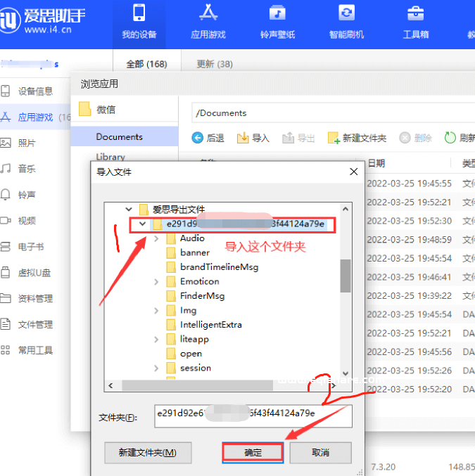Select 照片 in the left sidebar
Viewport: 475px width, 476px height.
(x=26, y=143)
